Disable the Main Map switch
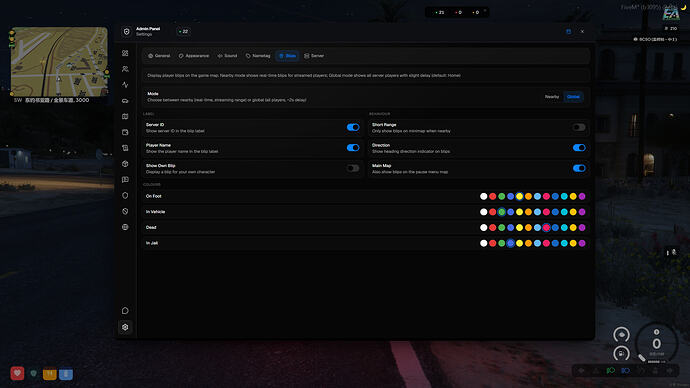690x388 pixels. pos(579,168)
